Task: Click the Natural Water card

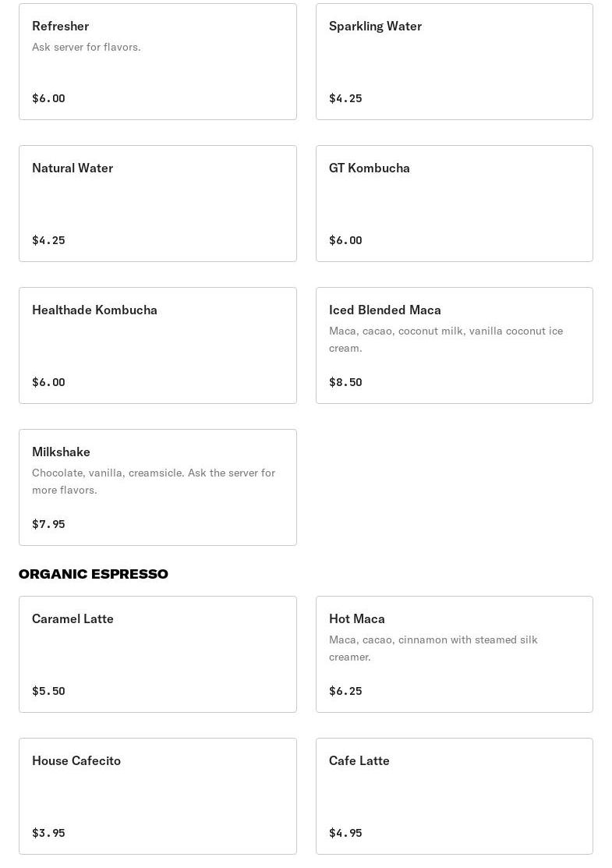Action: coord(157,204)
